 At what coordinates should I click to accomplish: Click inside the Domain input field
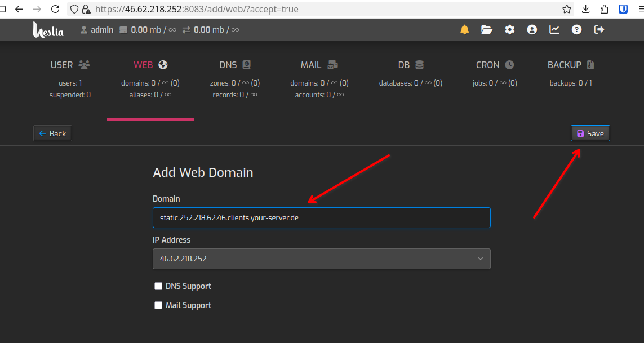click(321, 217)
